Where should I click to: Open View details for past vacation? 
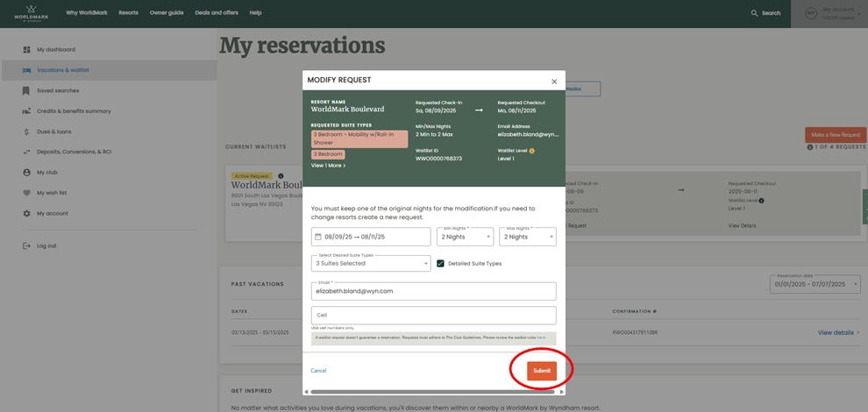[838, 333]
